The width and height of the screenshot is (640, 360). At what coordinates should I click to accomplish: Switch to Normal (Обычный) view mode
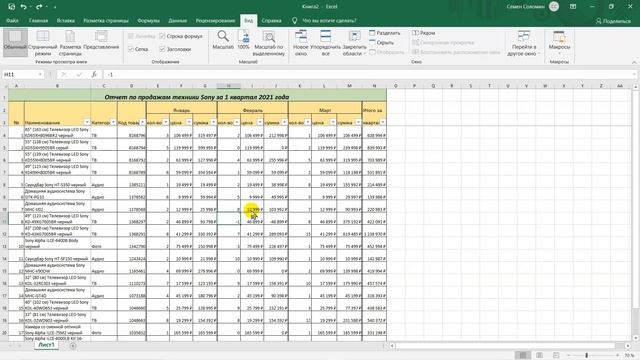[15, 42]
